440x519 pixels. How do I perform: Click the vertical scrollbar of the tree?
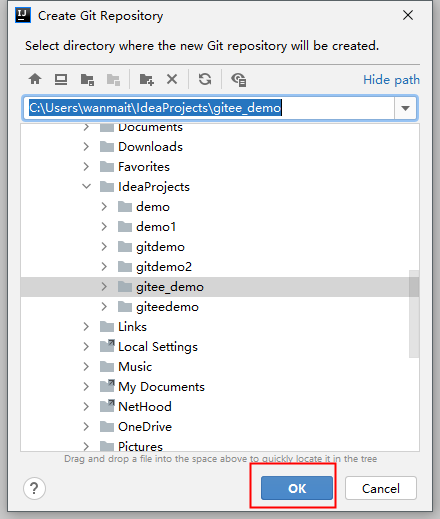pos(414,314)
